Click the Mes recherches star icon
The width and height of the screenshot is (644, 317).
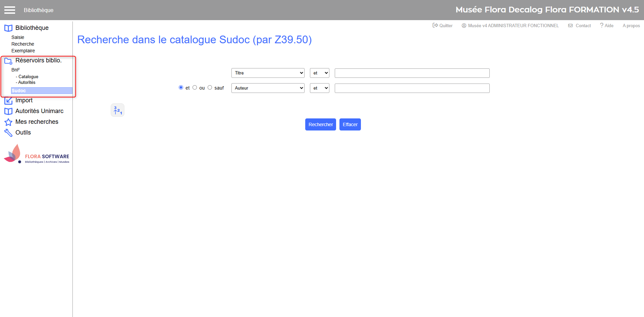click(x=8, y=122)
